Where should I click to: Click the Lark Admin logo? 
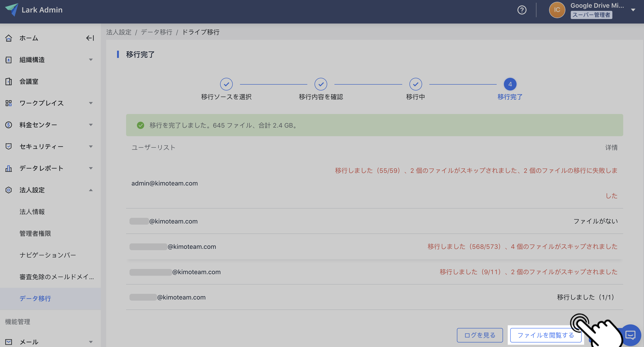tap(12, 10)
